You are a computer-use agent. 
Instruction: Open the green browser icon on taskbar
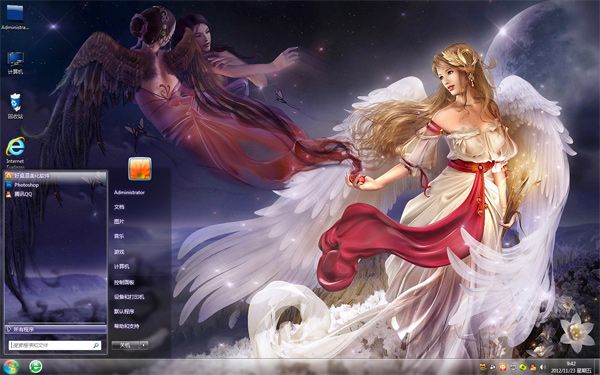point(36,367)
